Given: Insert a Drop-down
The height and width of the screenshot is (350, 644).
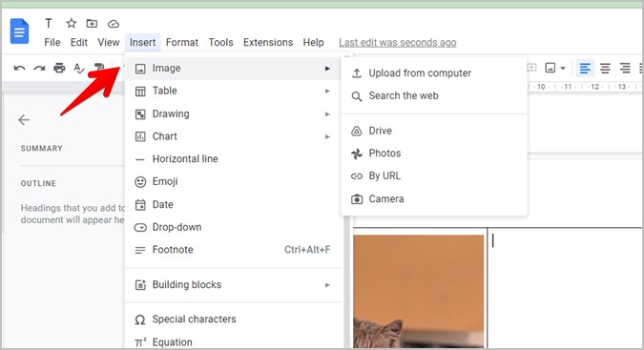Looking at the screenshot, I should [233, 227].
